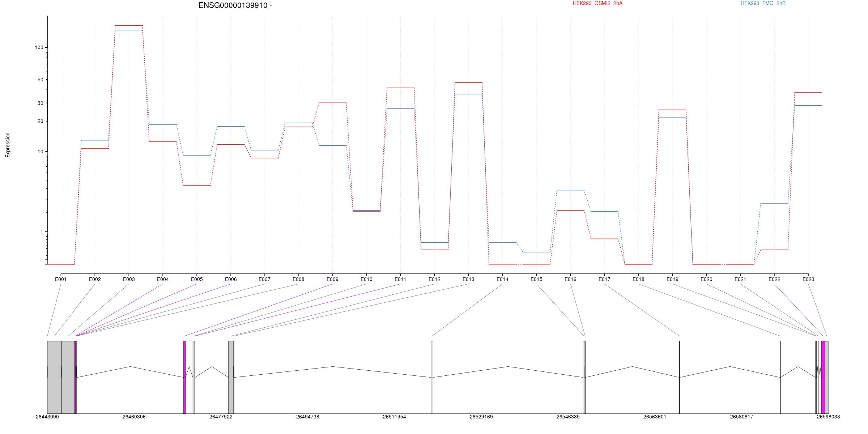Click the magenta exon block near 26471000

(x=184, y=377)
